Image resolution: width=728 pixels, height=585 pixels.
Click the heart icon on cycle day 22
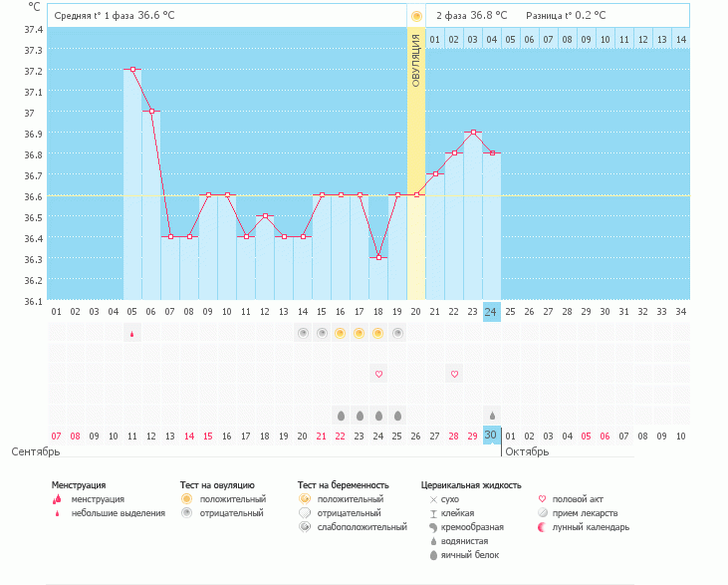pyautogui.click(x=454, y=374)
